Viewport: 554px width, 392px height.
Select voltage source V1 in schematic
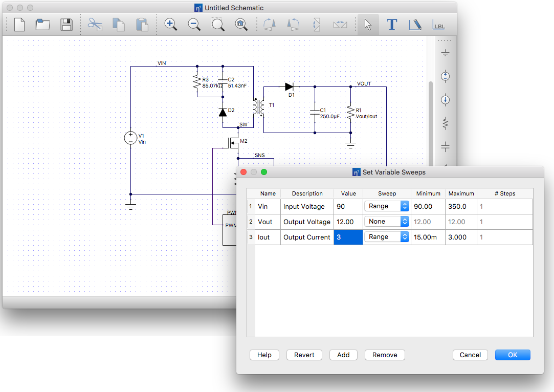coord(131,138)
